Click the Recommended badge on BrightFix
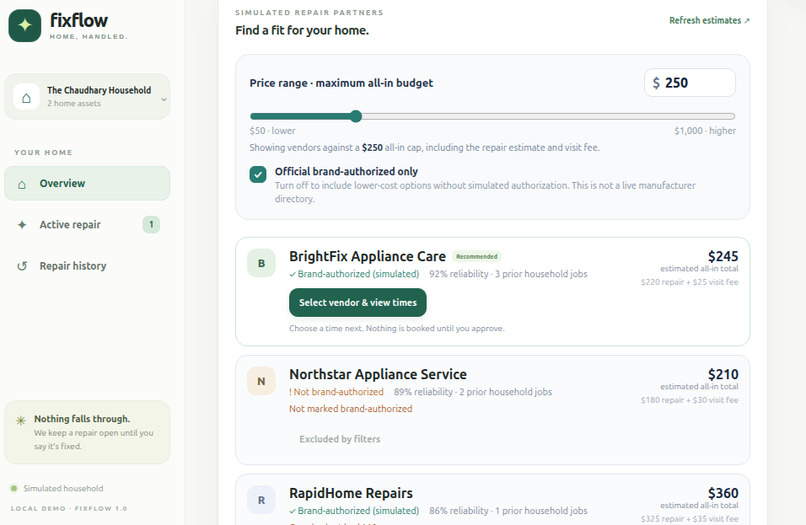Image resolution: width=806 pixels, height=525 pixels. point(477,256)
